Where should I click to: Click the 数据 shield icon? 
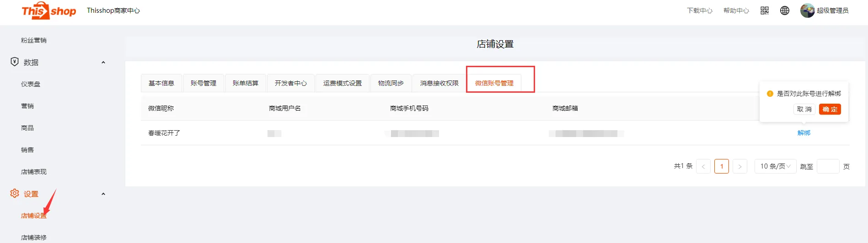(x=15, y=62)
